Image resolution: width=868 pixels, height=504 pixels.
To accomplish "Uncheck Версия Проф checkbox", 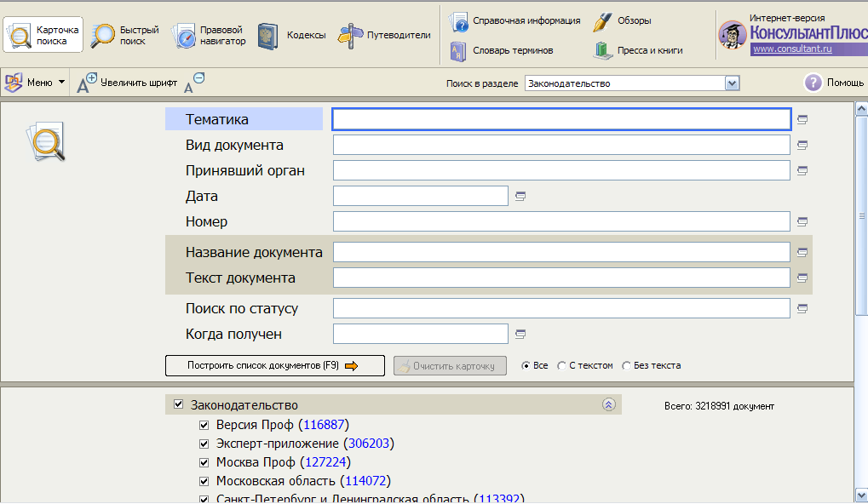I will (x=204, y=425).
